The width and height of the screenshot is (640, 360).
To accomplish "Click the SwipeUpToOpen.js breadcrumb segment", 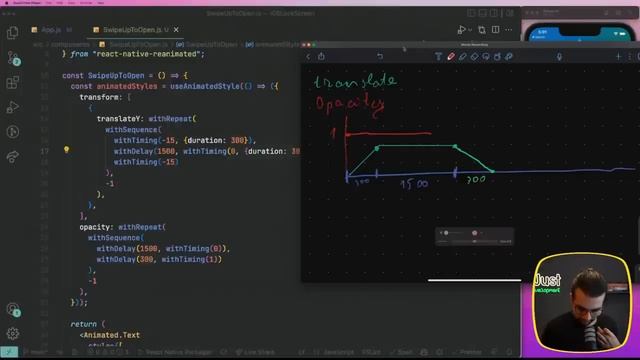I will (134, 44).
